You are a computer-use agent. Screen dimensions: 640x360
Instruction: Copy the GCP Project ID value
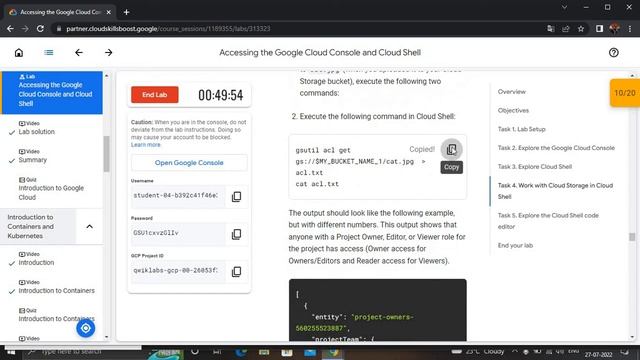(x=236, y=272)
